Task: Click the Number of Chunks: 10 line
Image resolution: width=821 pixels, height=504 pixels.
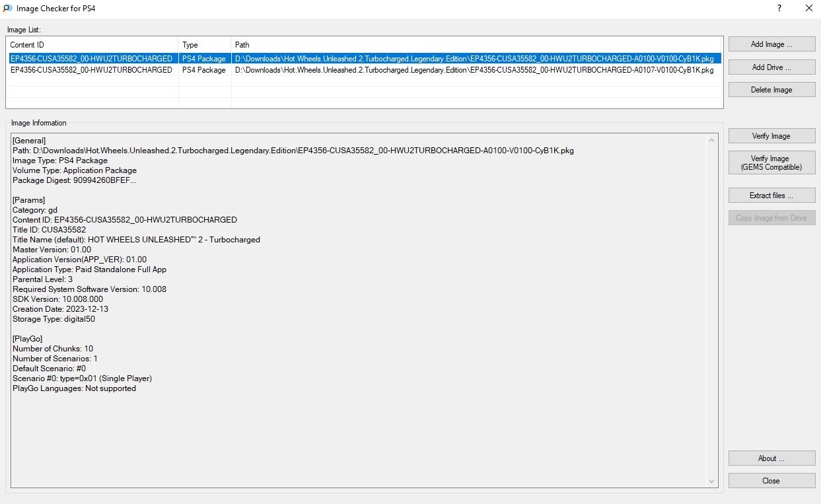Action: pos(53,349)
